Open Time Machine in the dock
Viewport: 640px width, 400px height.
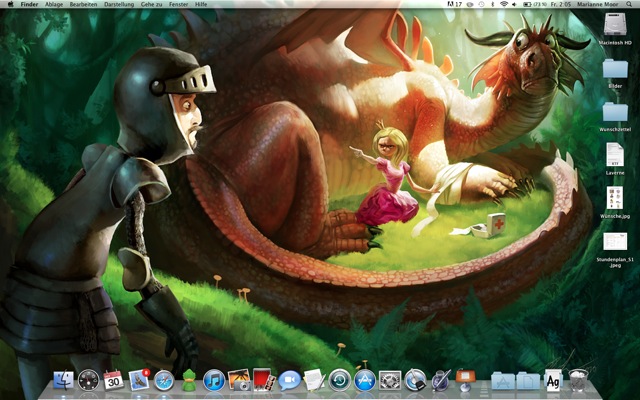click(x=340, y=381)
